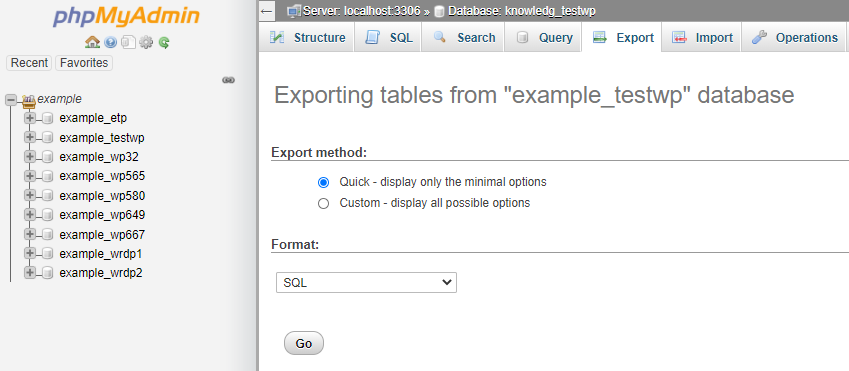Expand the example_wp32 database node
The width and height of the screenshot is (849, 371).
point(30,157)
